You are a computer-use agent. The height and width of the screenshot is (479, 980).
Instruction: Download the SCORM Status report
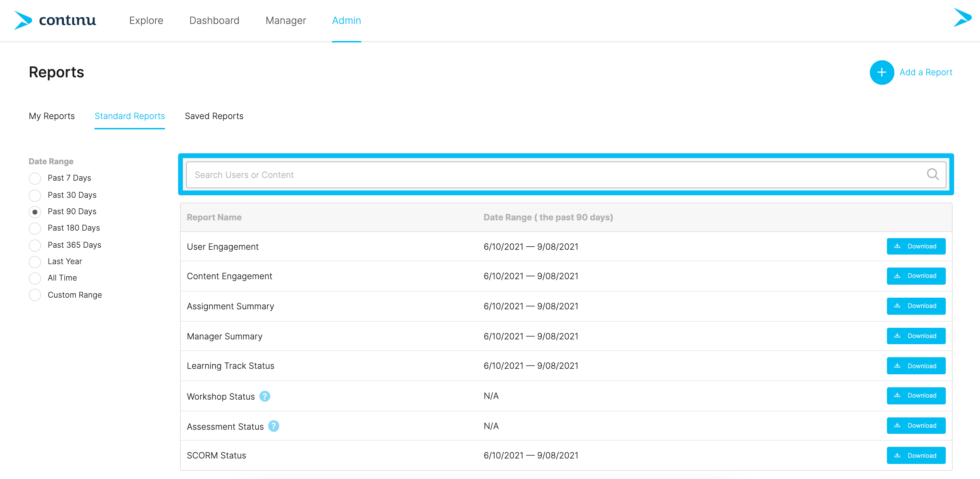pyautogui.click(x=916, y=455)
